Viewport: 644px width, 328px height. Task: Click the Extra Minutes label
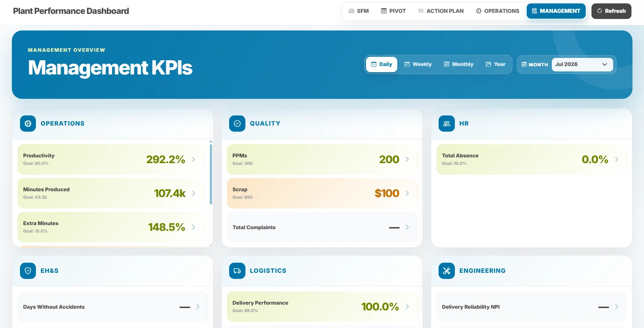pyautogui.click(x=41, y=223)
